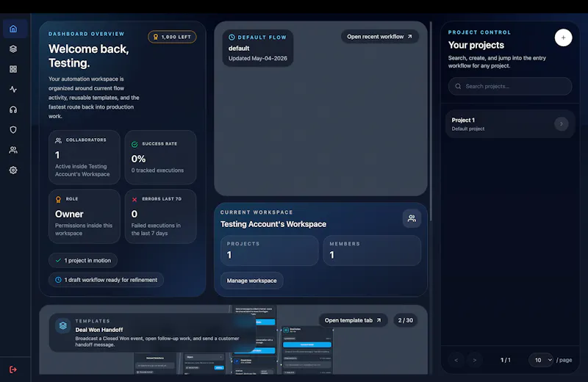The width and height of the screenshot is (588, 382).
Task: Click 1 draft workflow ready for refinement
Action: click(106, 280)
